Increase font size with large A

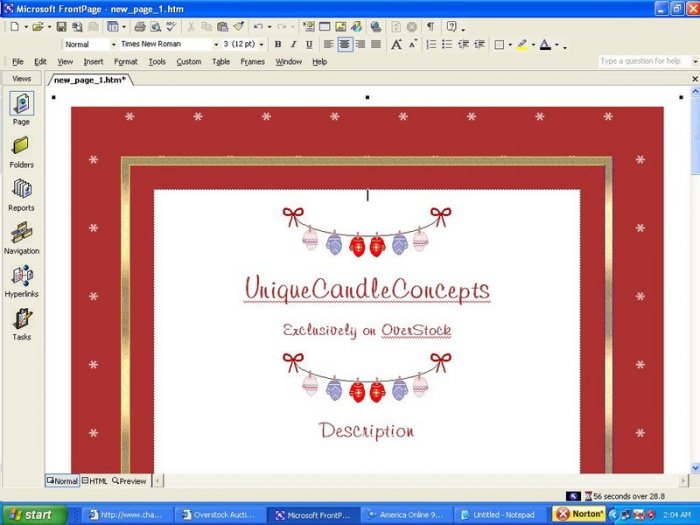[x=396, y=44]
